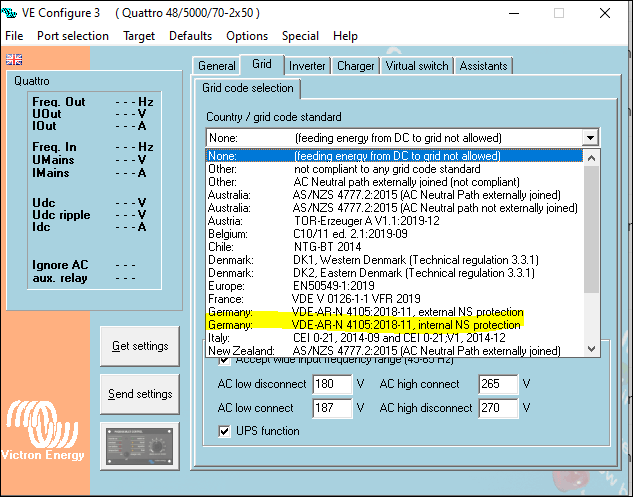Screen dimensions: 633x497
Task: Toggle the UPS function checkbox
Action: click(224, 431)
